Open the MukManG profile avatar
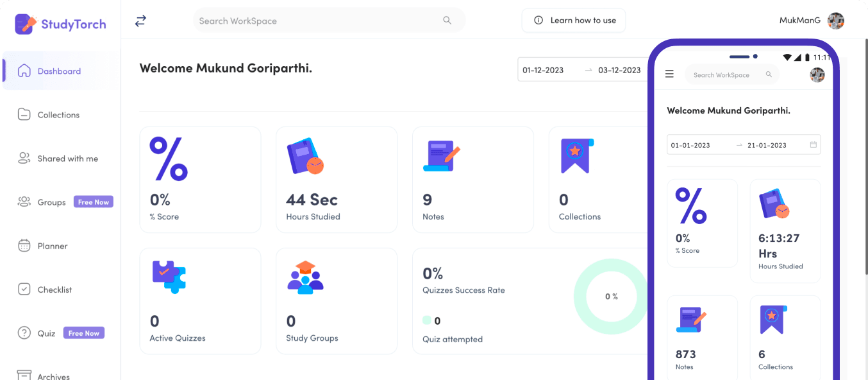This screenshot has width=868, height=380. [836, 21]
